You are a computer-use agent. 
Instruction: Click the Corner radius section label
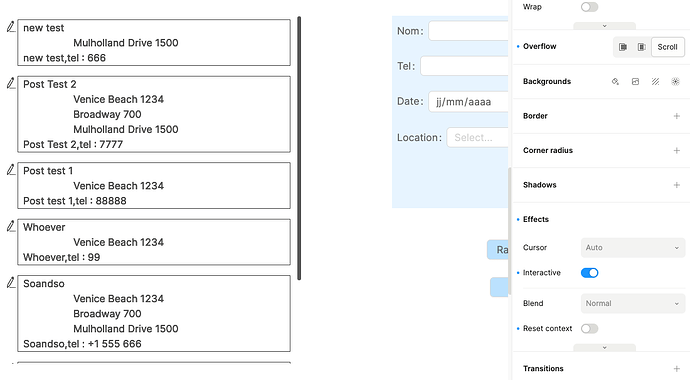coord(548,150)
